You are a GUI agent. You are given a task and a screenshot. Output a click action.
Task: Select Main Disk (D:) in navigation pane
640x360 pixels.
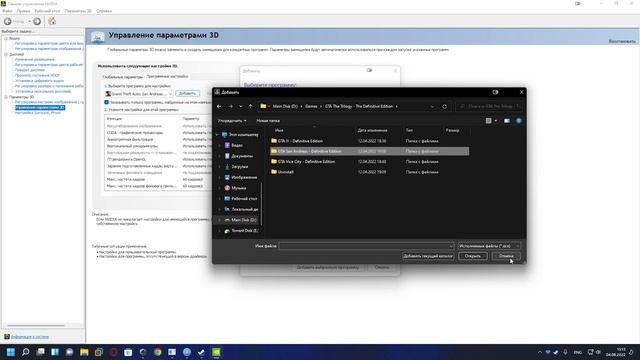pyautogui.click(x=244, y=220)
